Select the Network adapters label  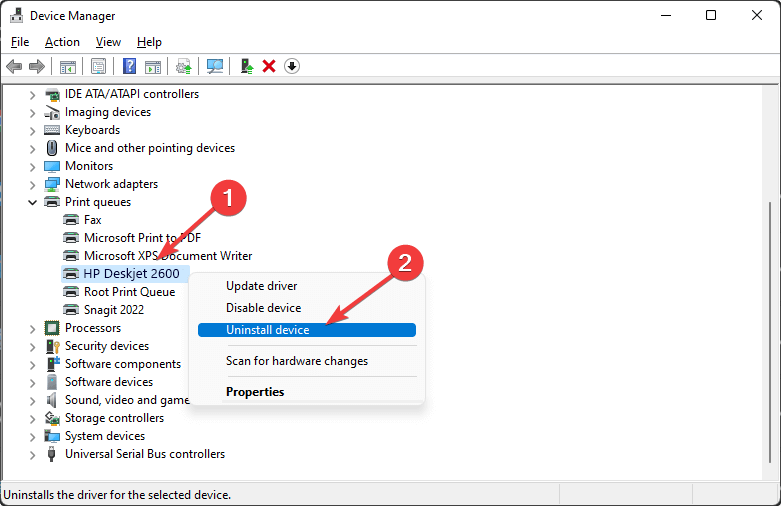(112, 184)
